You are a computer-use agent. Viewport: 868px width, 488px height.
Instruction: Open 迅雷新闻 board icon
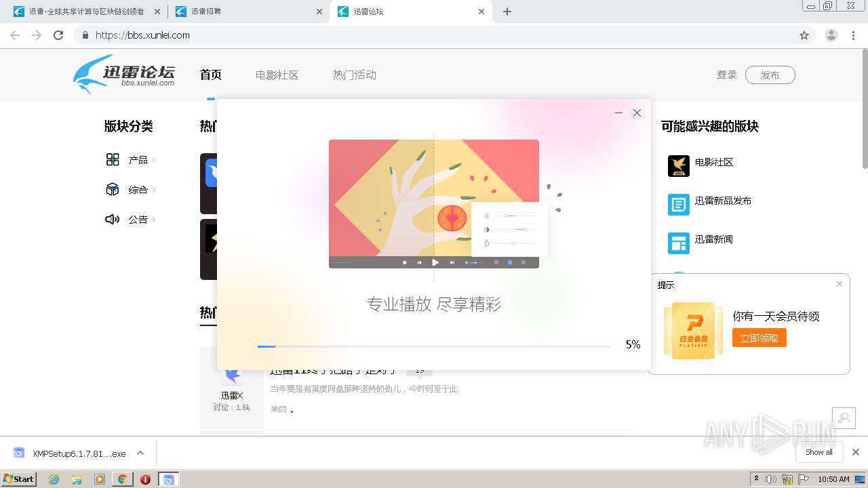click(x=679, y=243)
